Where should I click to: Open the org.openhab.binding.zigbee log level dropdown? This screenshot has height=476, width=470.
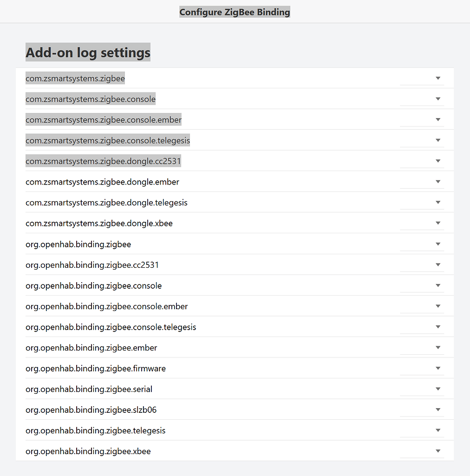point(437,243)
